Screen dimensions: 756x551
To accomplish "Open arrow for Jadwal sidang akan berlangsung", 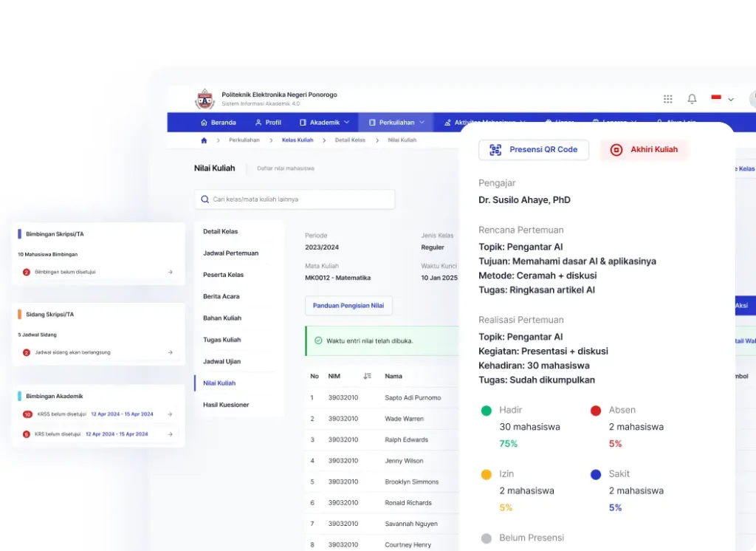I will point(170,352).
